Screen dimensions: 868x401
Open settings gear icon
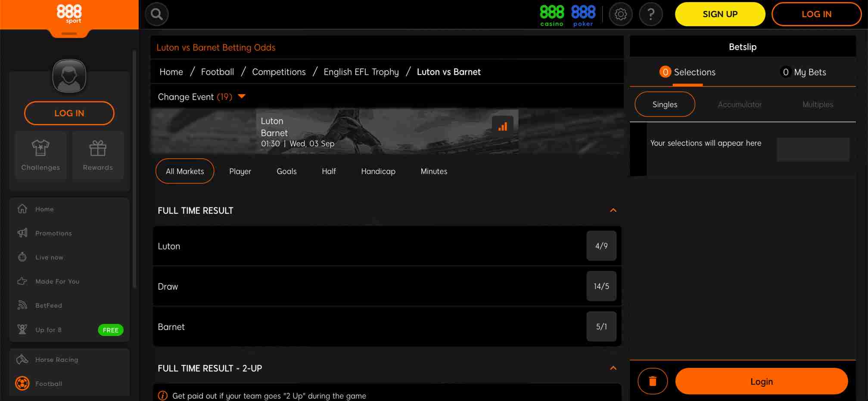[621, 14]
